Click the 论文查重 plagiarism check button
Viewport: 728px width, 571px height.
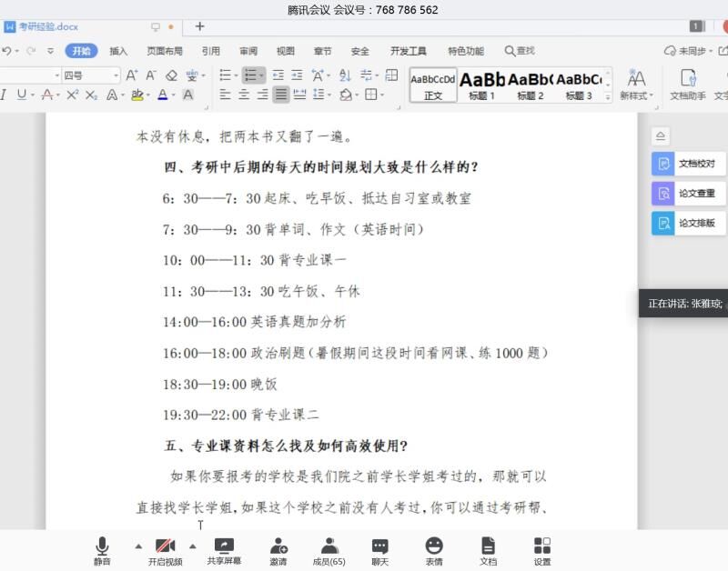pos(689,194)
